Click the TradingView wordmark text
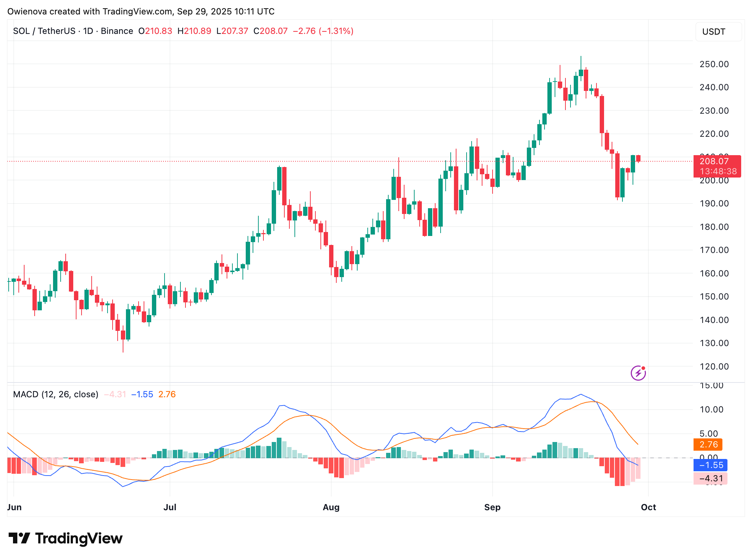 (x=79, y=538)
